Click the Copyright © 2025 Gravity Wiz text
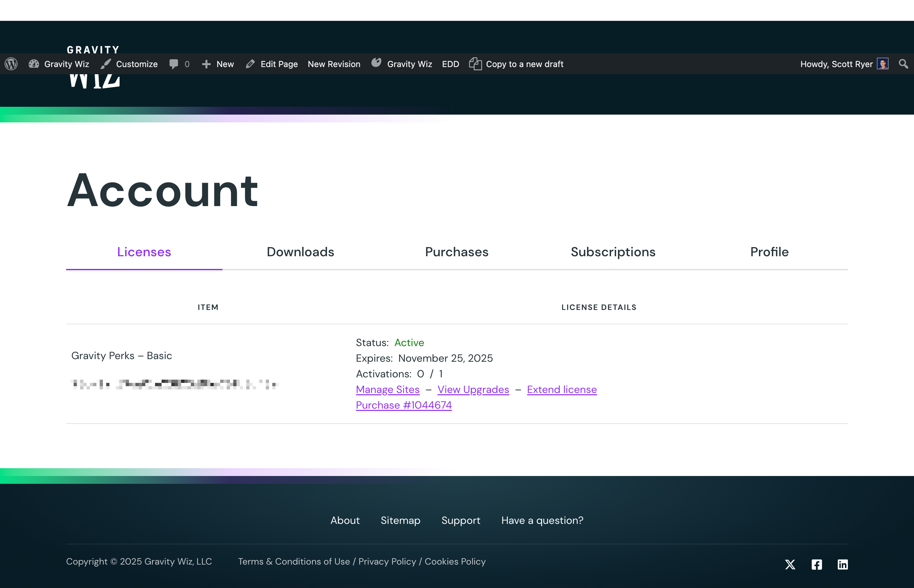 click(x=139, y=562)
